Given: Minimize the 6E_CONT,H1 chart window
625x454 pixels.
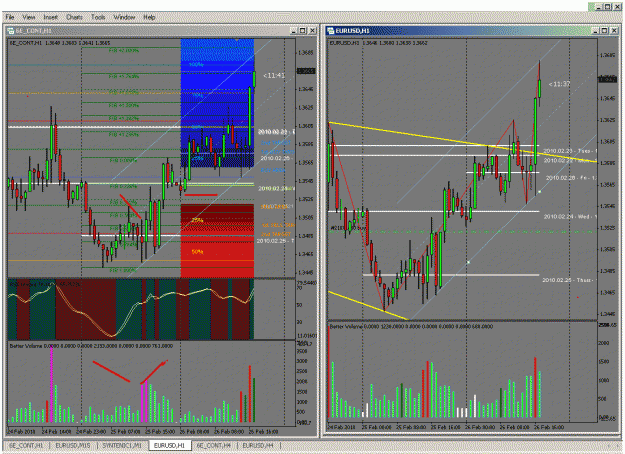Looking at the screenshot, I should [x=294, y=31].
